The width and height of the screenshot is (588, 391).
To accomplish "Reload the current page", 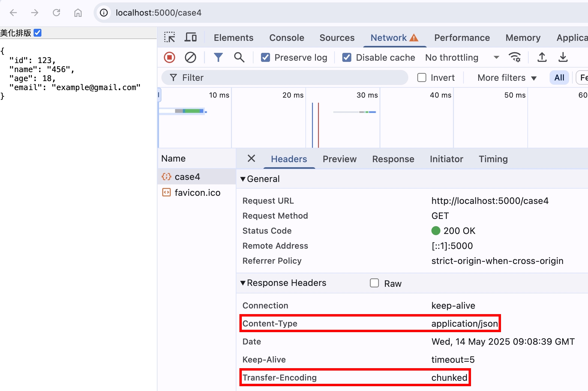I will [56, 13].
